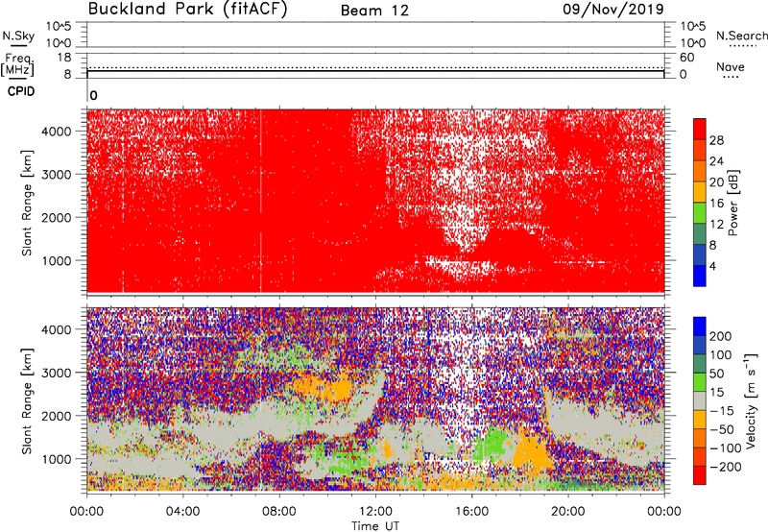Viewport: 768px width, 532px height.
Task: Click the green 12-16 dB segment of the power colorbar
Action: pyautogui.click(x=700, y=212)
